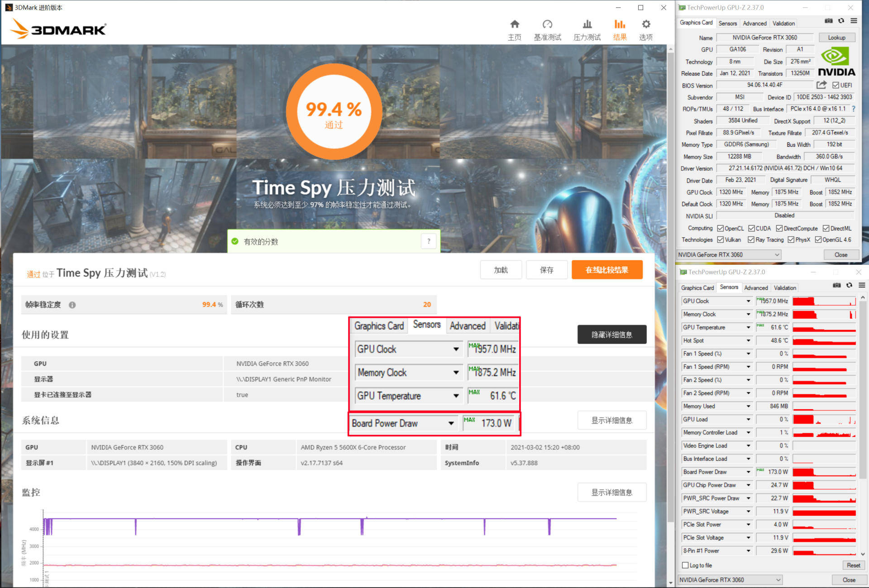Toggle DirectML checkbox in GPU-Z
The image size is (869, 588).
826,228
